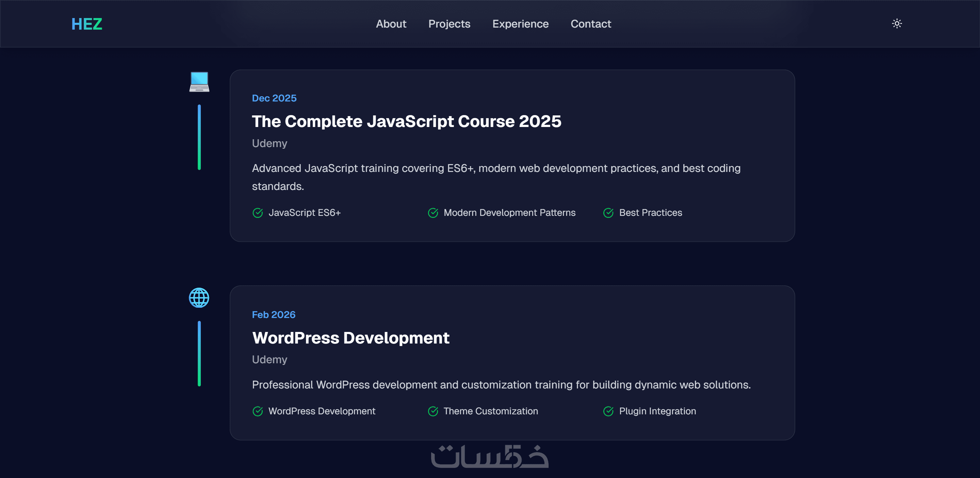Click the WordPress Development card heading
Screen dimensions: 980x478
point(350,338)
